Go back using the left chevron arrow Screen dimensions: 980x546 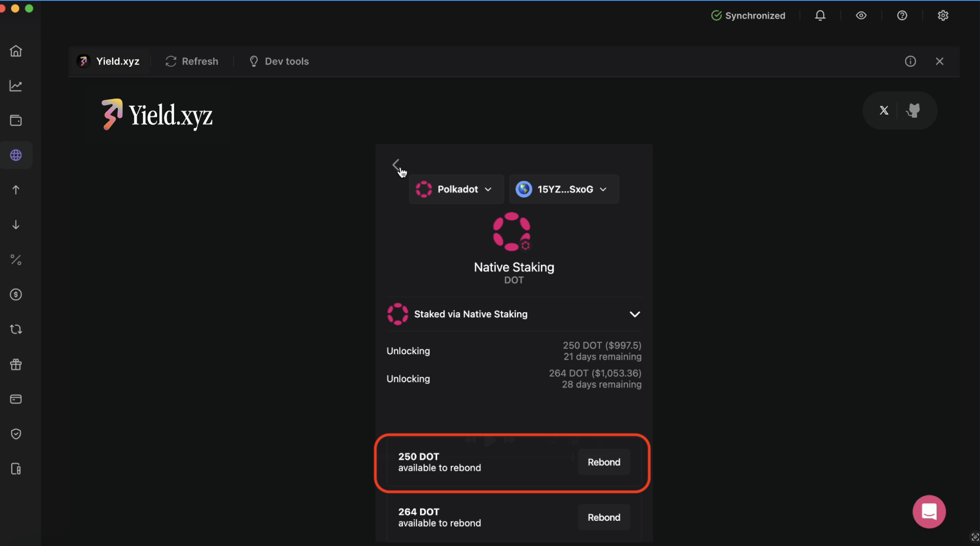396,165
